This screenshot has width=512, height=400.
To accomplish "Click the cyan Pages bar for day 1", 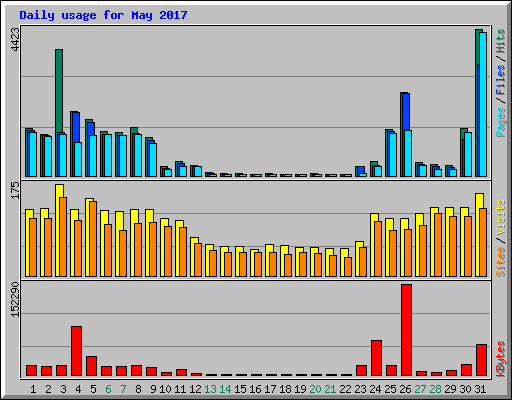I will 33,154.
